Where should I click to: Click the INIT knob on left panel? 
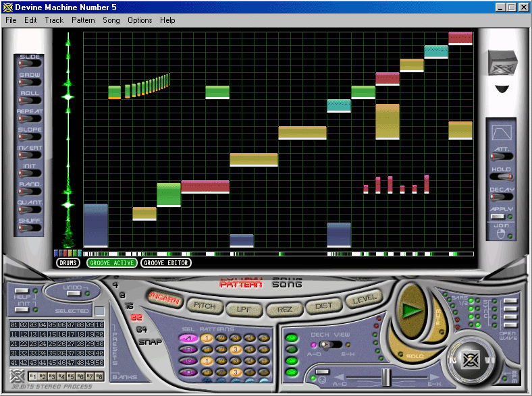(30, 173)
